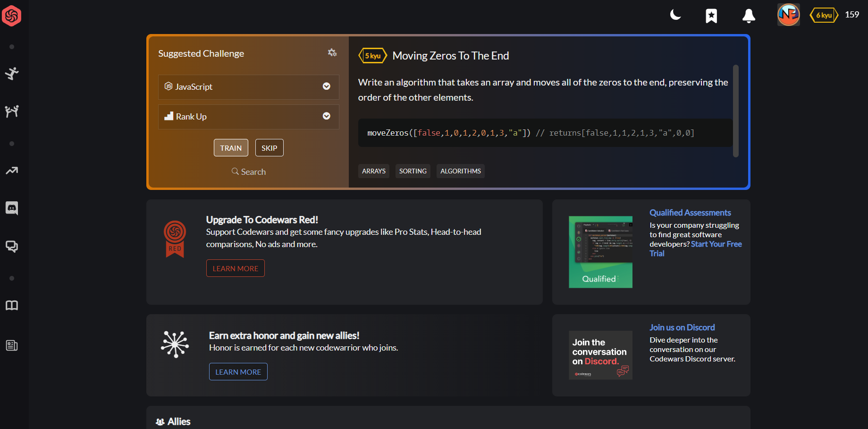Click the 6 kyu rank badge in header
This screenshot has width=868, height=429.
click(x=824, y=15)
